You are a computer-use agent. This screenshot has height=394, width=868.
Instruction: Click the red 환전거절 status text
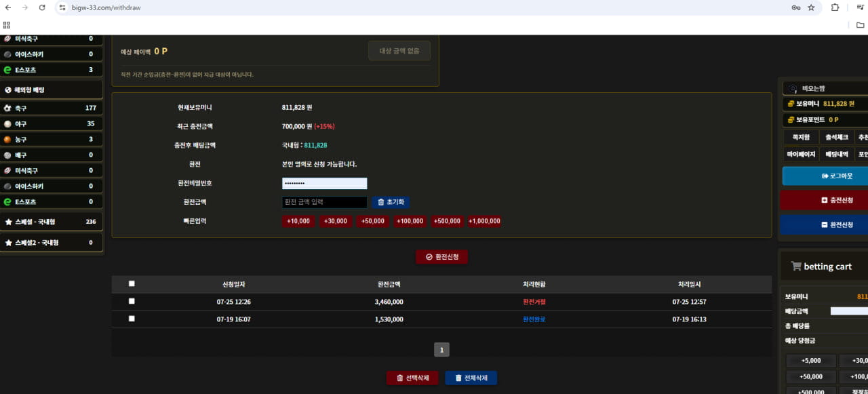[x=534, y=302]
